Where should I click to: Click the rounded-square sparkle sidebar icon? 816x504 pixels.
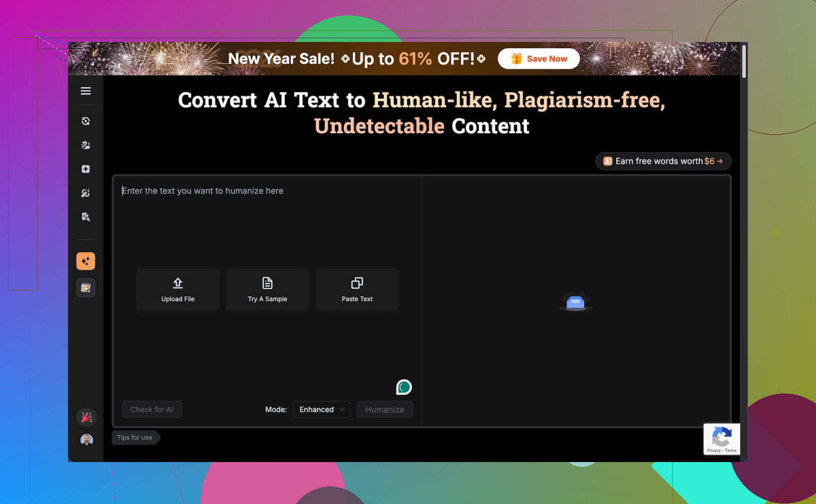pos(86,169)
